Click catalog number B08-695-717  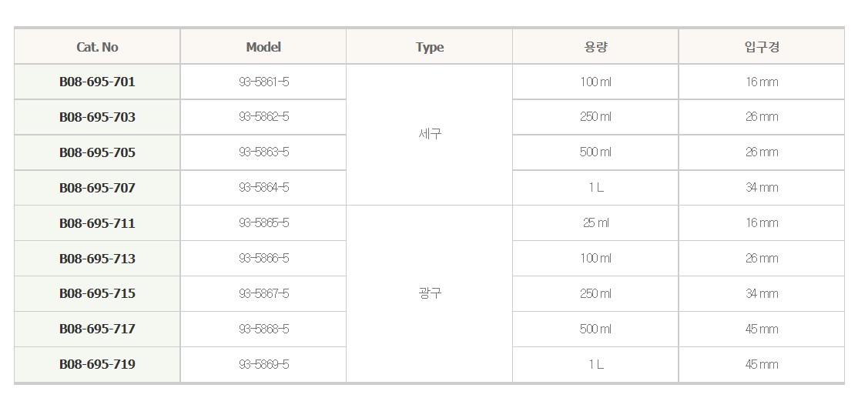97,329
